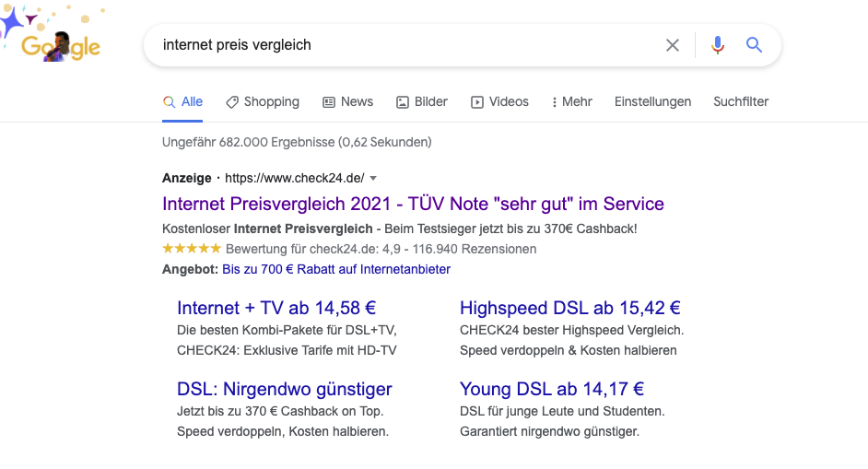Open Einstellungen
The width and height of the screenshot is (868, 469).
[652, 102]
